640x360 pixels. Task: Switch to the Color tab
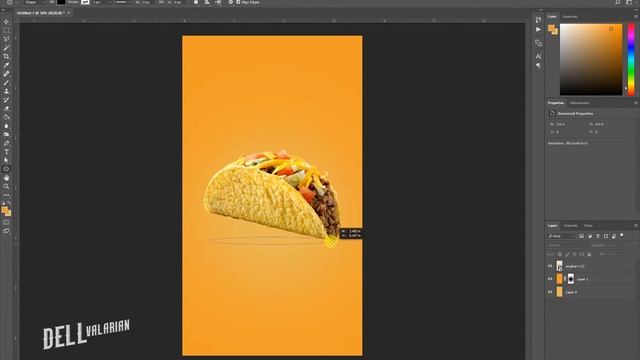pyautogui.click(x=552, y=17)
